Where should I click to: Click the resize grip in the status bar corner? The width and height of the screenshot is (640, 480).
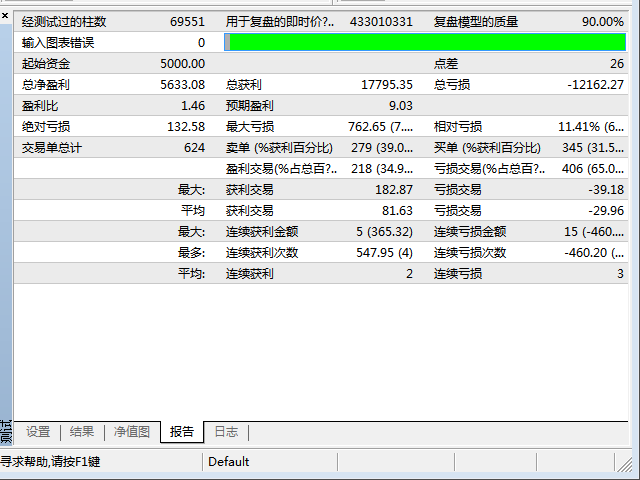624,464
